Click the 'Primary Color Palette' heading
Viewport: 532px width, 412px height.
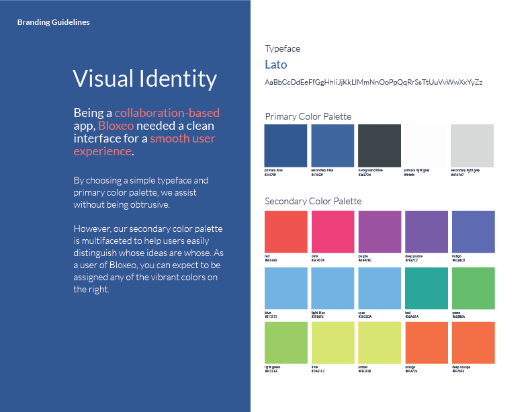(x=308, y=116)
